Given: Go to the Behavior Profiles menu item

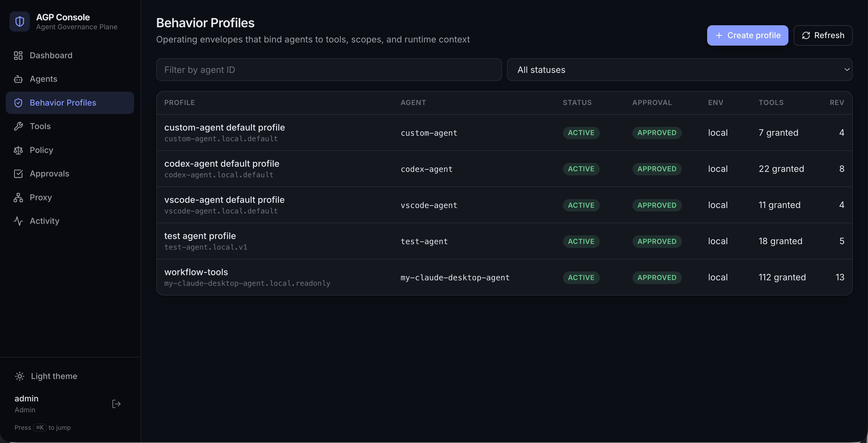Looking at the screenshot, I should 70,103.
